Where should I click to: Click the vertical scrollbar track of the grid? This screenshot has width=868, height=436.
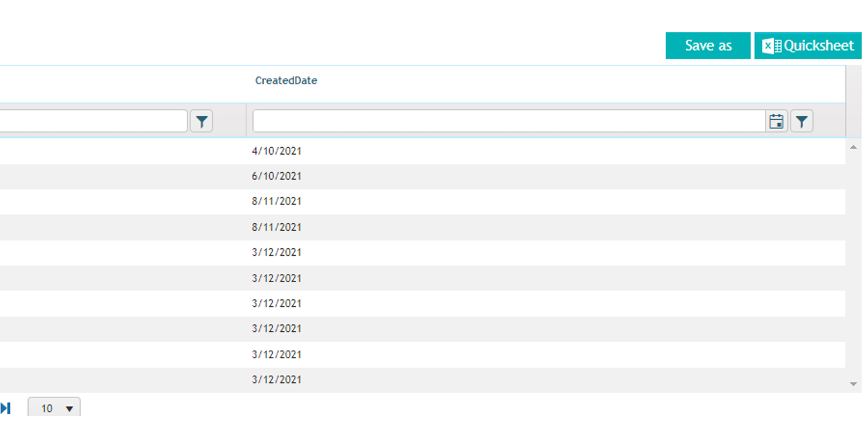point(854,266)
